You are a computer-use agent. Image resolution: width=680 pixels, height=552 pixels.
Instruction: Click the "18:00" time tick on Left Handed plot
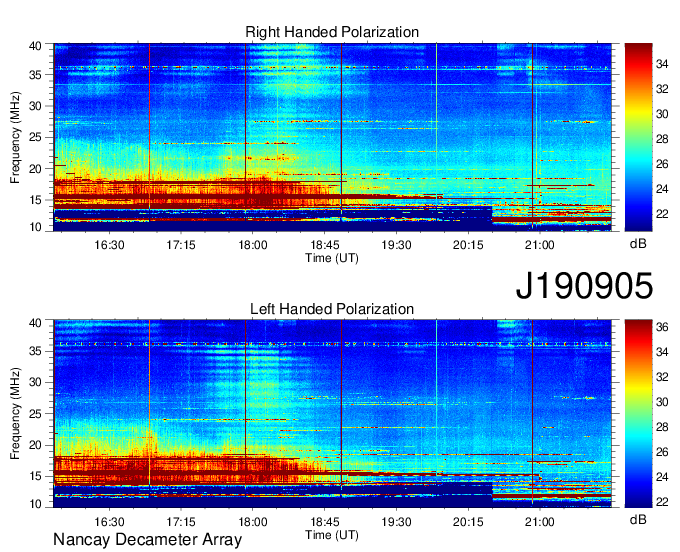pyautogui.click(x=253, y=522)
